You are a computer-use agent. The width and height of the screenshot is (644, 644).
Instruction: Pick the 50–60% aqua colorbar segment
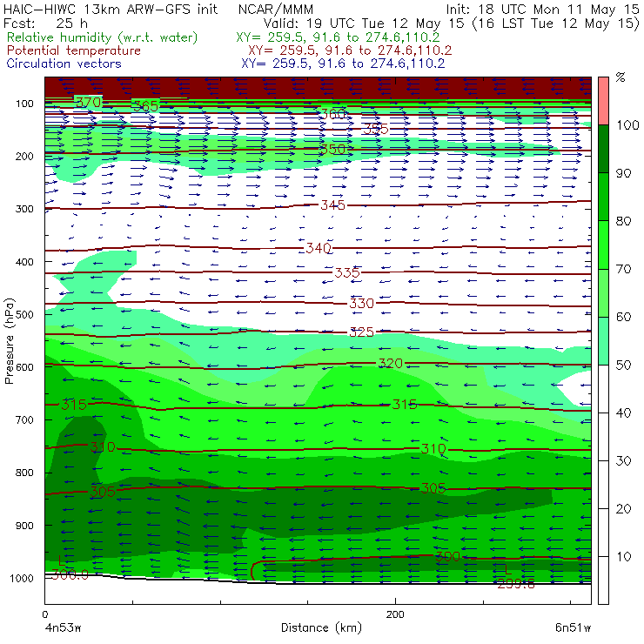[603, 341]
